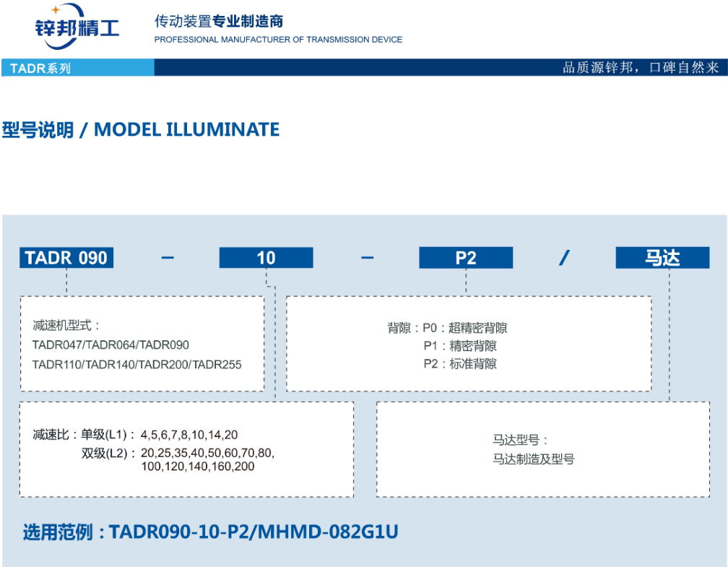Select the blue box labeled 10
Image resolution: width=728 pixels, height=567 pixels.
[266, 258]
